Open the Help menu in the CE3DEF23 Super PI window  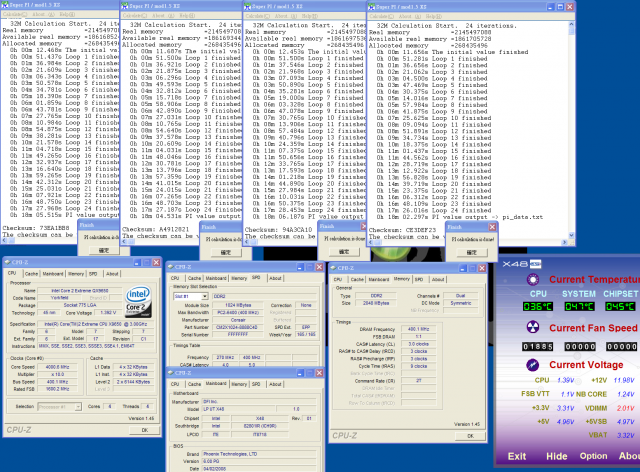pyautogui.click(x=433, y=16)
